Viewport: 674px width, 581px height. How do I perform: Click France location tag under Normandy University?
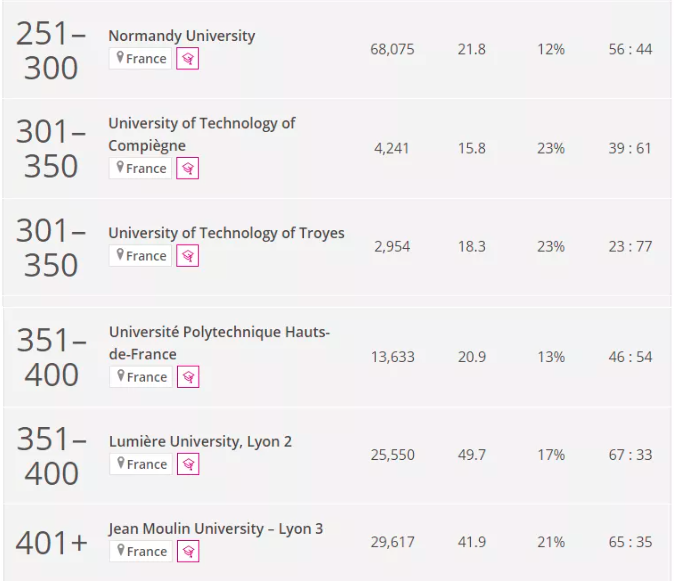pos(141,58)
